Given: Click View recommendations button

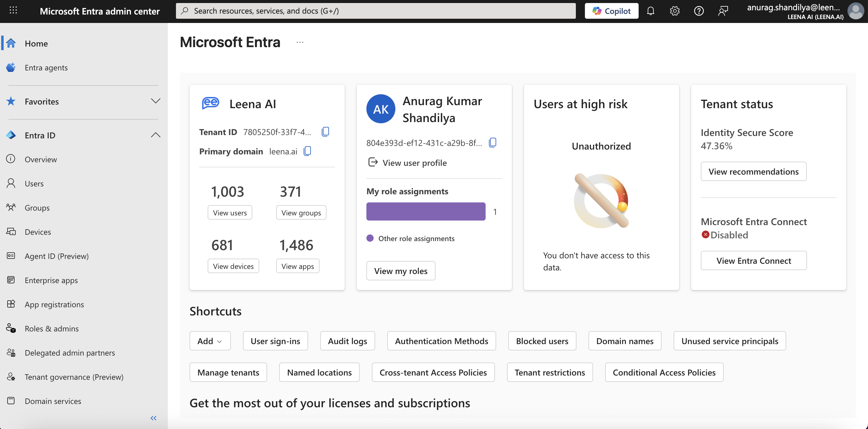Looking at the screenshot, I should point(753,171).
